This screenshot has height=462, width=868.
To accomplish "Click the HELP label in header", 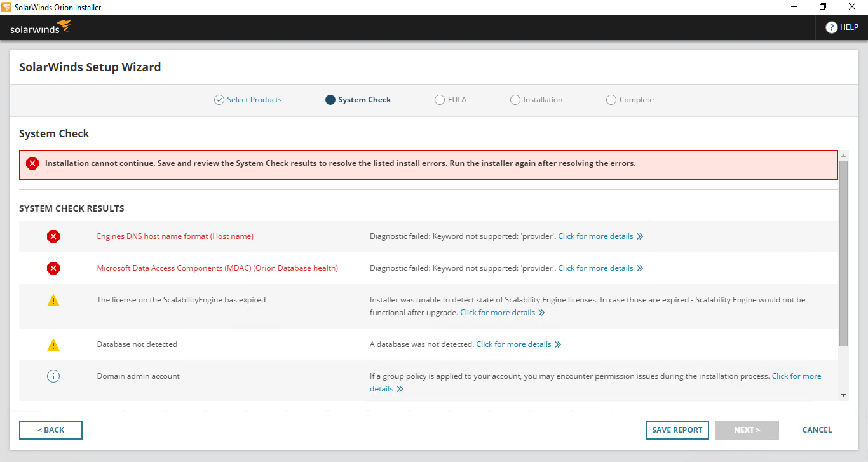I will pyautogui.click(x=849, y=27).
